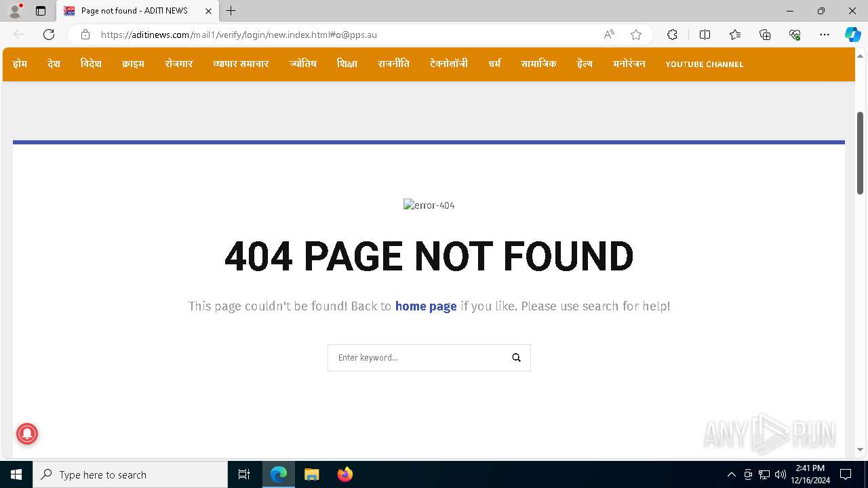
Task: Open the Edge profile icon
Action: click(15, 11)
